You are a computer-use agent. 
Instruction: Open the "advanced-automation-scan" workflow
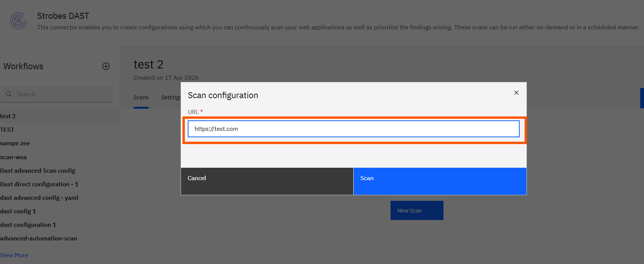(x=39, y=238)
